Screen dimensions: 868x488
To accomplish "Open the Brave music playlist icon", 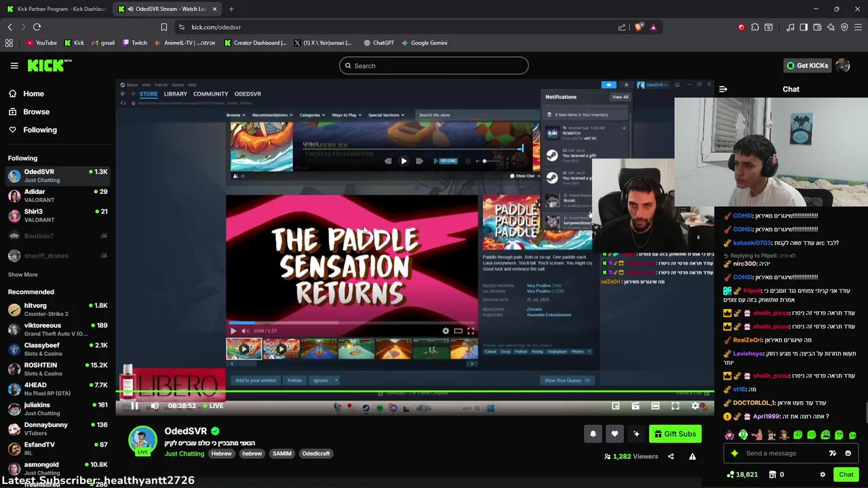I will [790, 27].
